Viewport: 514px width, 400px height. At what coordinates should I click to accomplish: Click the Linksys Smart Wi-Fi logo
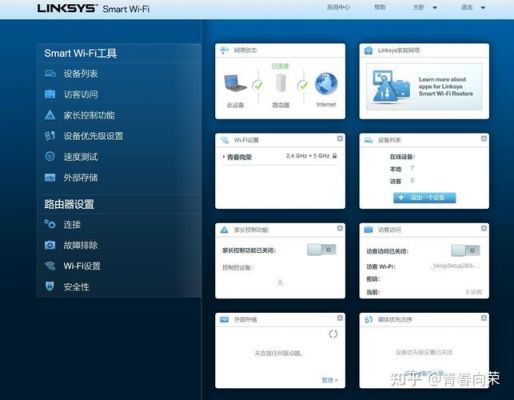(x=93, y=8)
